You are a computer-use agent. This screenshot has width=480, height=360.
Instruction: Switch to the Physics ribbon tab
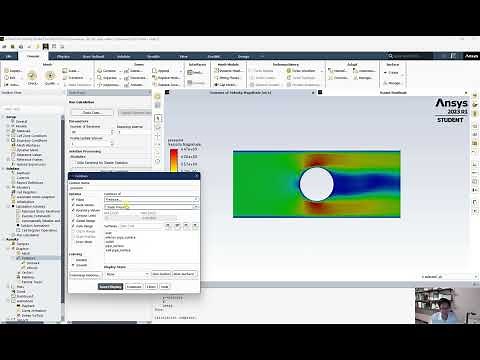click(x=63, y=56)
